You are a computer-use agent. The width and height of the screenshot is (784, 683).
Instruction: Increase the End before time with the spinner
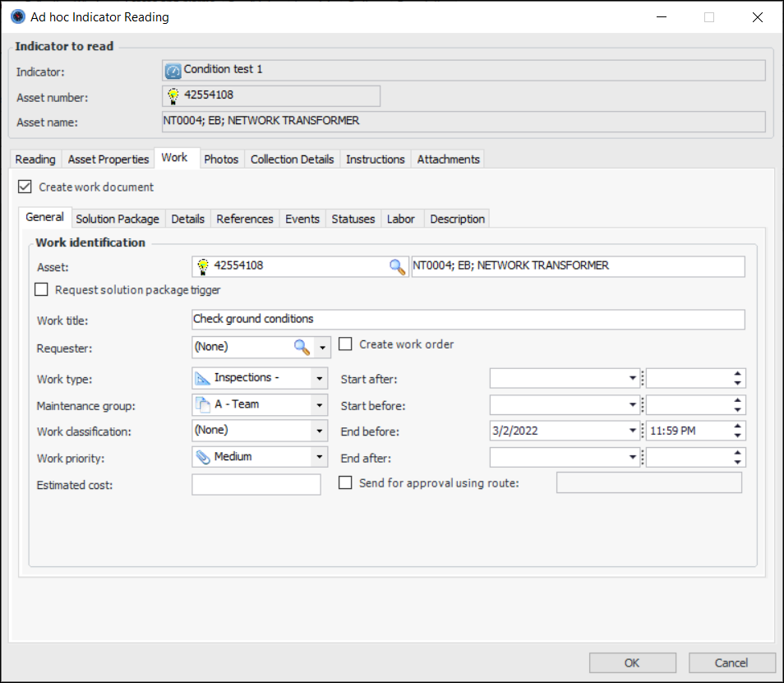tap(738, 426)
